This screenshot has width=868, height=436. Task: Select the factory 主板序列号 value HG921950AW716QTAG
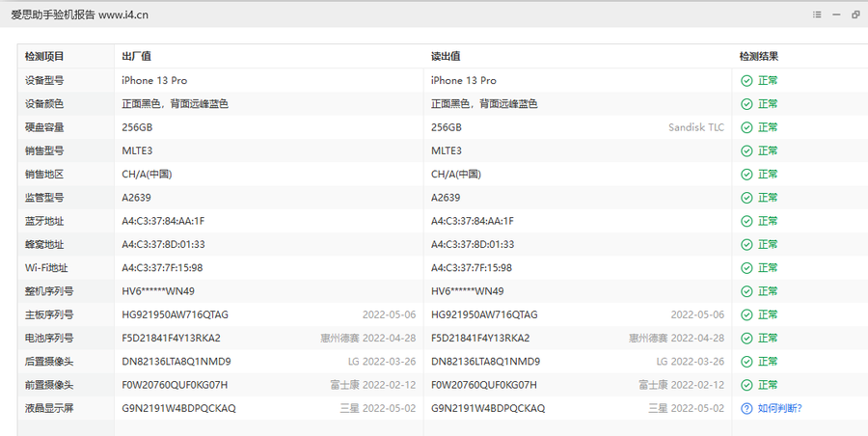(175, 314)
